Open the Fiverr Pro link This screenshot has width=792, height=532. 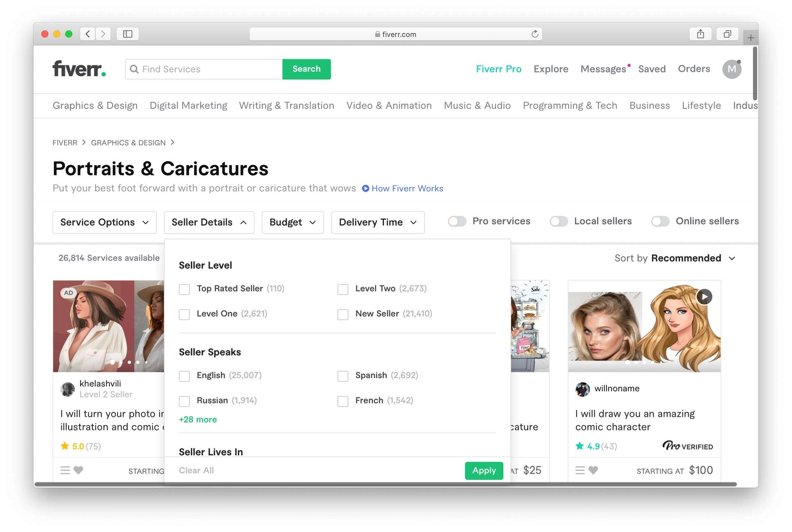coord(499,69)
